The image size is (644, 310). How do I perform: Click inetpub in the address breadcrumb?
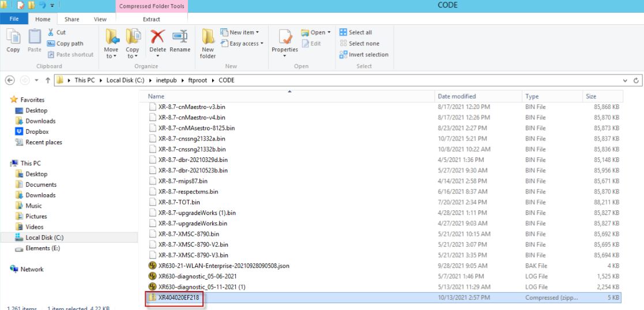click(165, 81)
